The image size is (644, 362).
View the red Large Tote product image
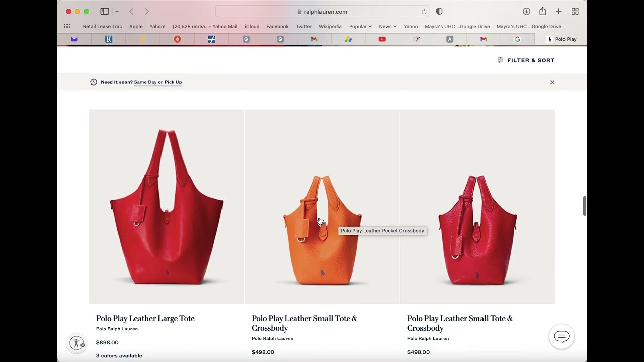click(x=167, y=207)
